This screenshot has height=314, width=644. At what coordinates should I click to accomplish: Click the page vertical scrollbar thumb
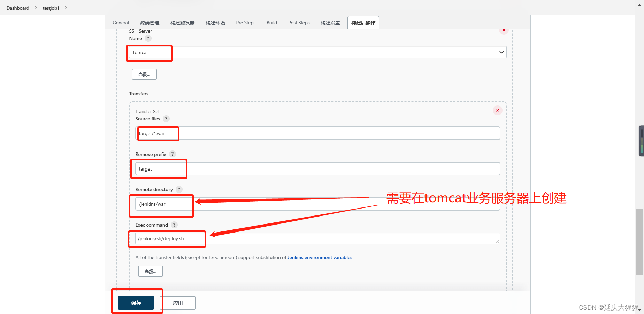pyautogui.click(x=639, y=242)
